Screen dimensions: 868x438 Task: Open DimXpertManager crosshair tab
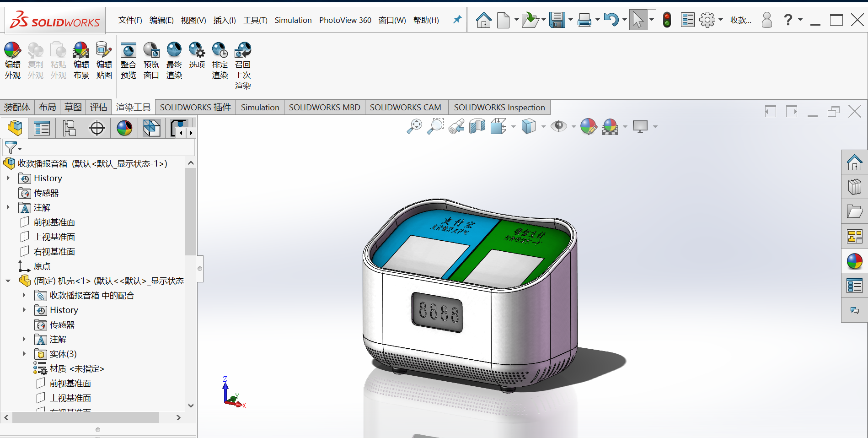click(x=97, y=128)
